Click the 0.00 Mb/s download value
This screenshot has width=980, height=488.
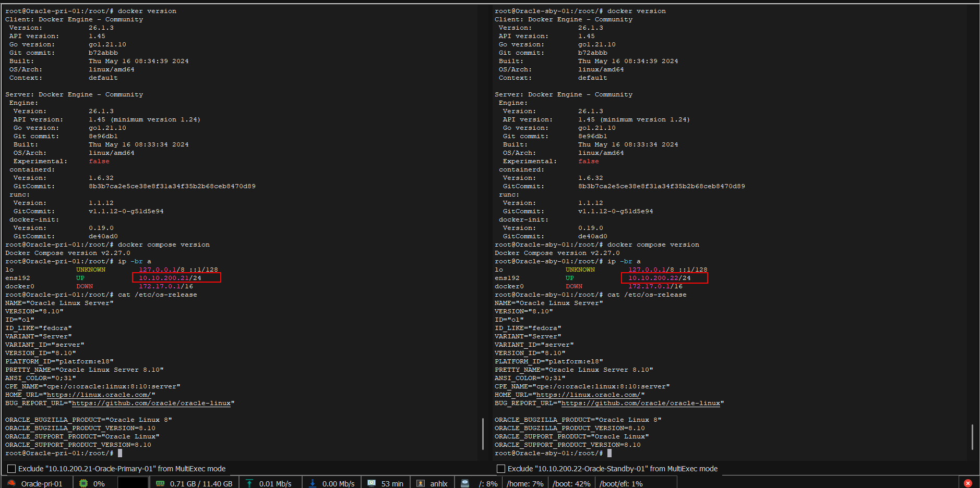point(338,484)
